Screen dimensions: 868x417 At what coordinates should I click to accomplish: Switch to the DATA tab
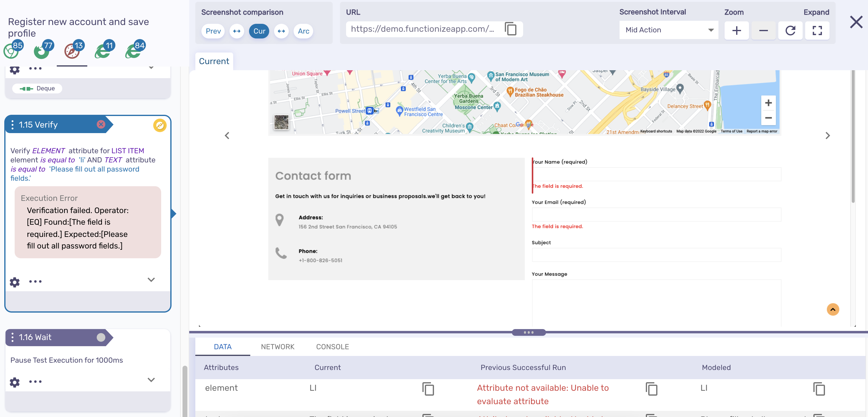223,346
